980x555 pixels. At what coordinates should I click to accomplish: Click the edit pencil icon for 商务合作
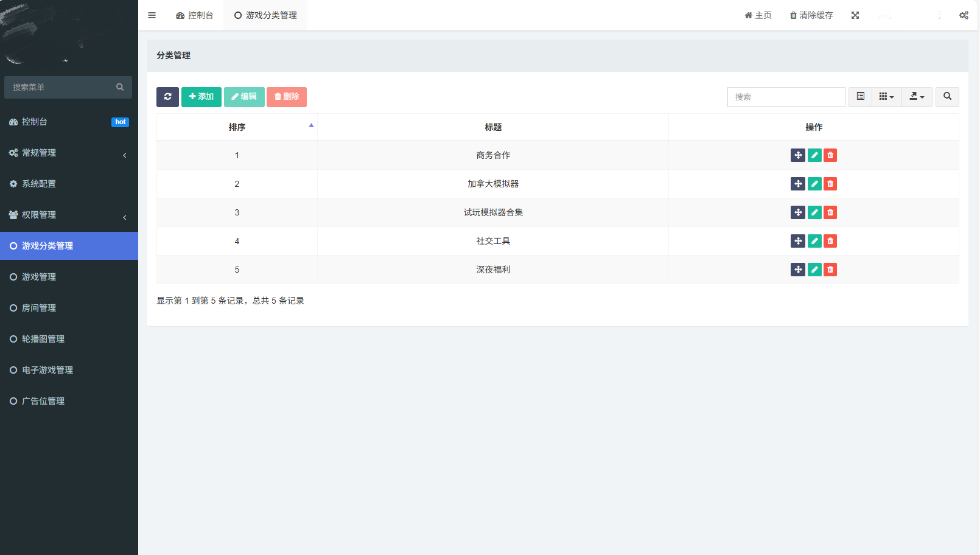pos(814,155)
